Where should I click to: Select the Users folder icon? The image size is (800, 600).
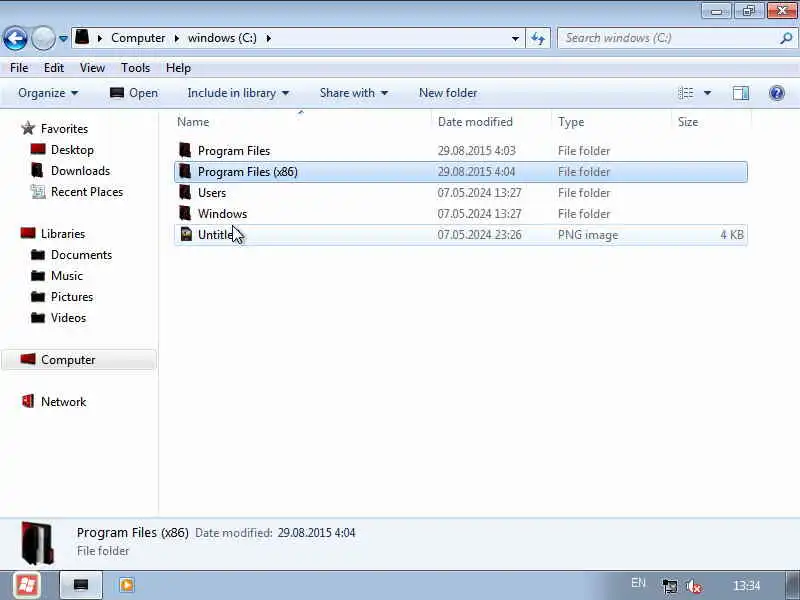(x=186, y=192)
